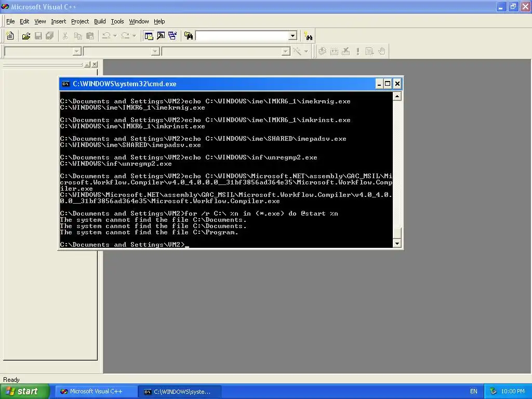The image size is (532, 399).
Task: Switch to Microsoft Visual C++ taskbar button
Action: (96, 392)
